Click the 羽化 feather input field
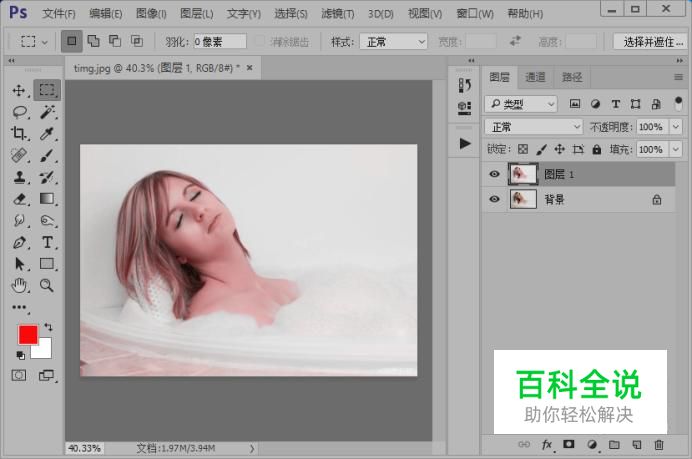Viewport: 692px width, 459px height. click(x=220, y=42)
